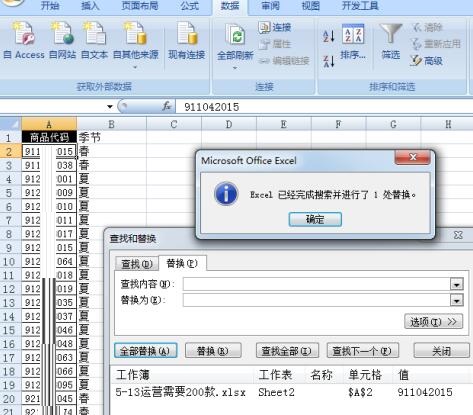Image resolution: width=473 pixels, height=415 pixels.
Task: Switch to 查找 tab in dialog
Action: (x=137, y=264)
